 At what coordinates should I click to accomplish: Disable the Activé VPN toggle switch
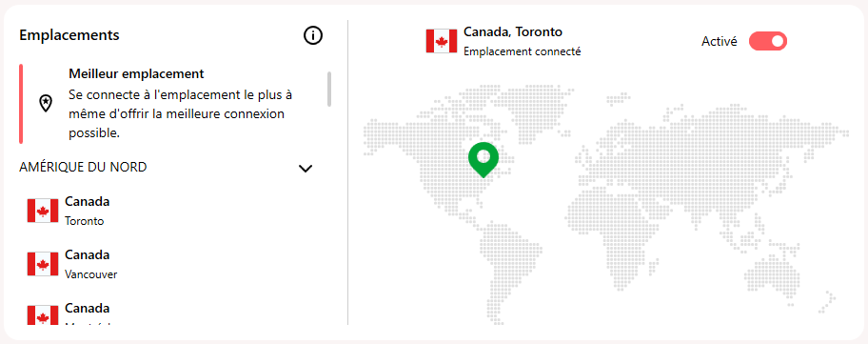pyautogui.click(x=768, y=41)
